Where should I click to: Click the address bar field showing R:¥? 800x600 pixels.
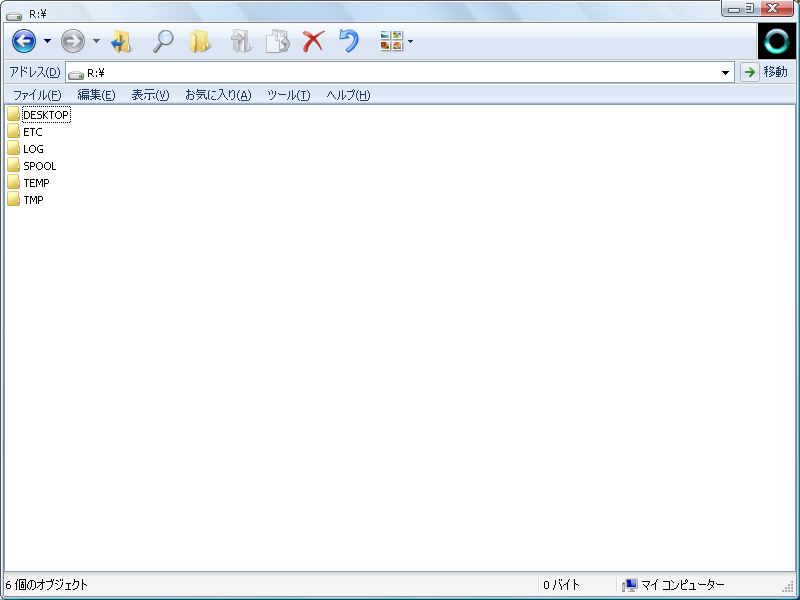(x=399, y=72)
